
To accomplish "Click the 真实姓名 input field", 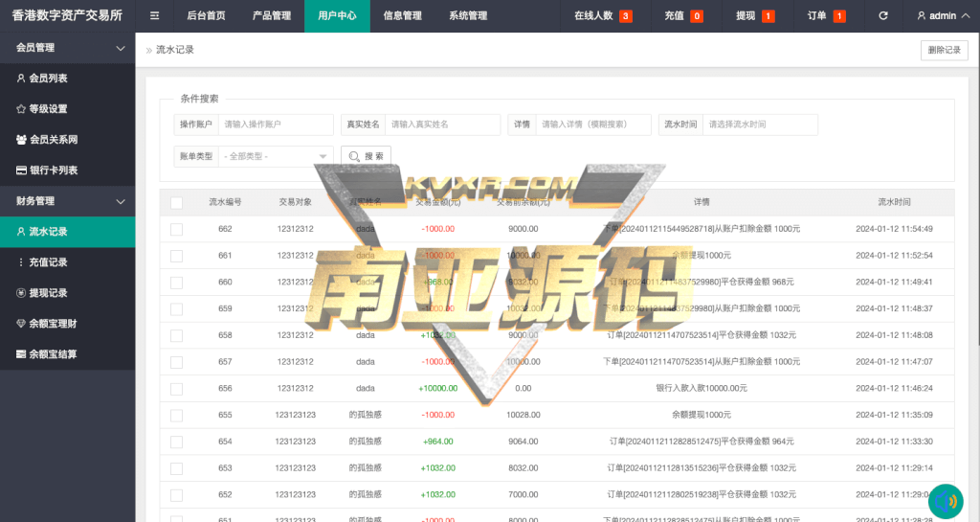I will pos(442,125).
